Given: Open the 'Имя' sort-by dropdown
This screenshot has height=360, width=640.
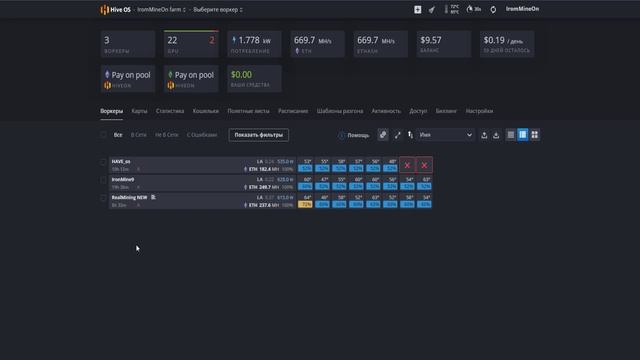Looking at the screenshot, I should [x=446, y=135].
